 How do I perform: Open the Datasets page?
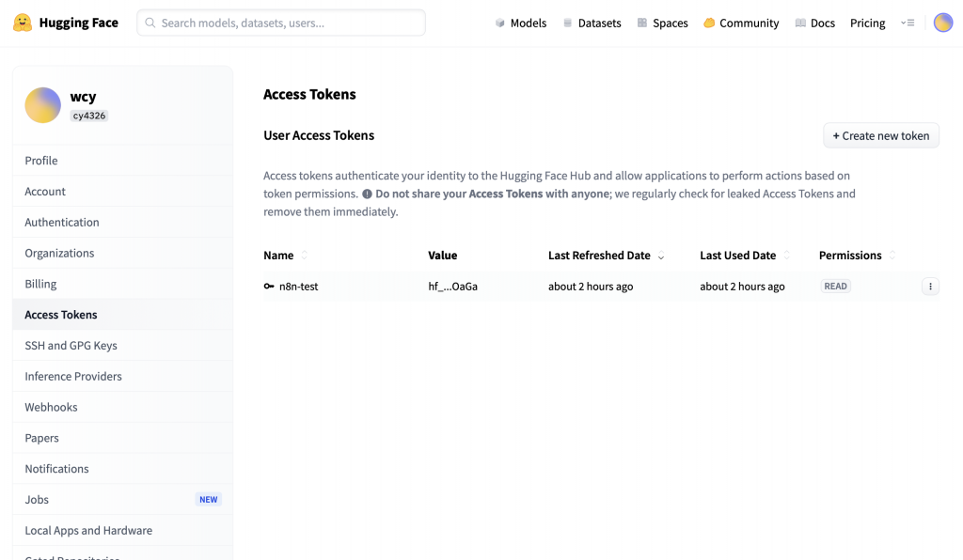pyautogui.click(x=592, y=23)
